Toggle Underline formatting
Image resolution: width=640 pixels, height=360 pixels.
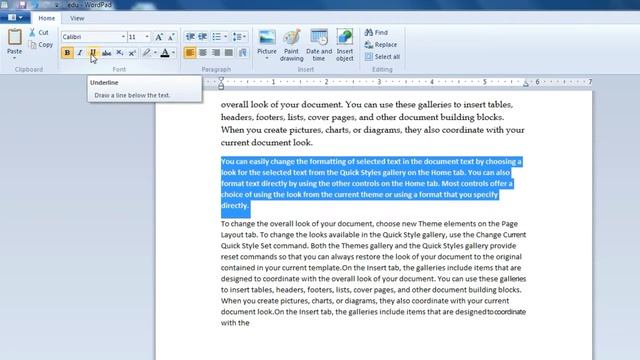pyautogui.click(x=93, y=53)
